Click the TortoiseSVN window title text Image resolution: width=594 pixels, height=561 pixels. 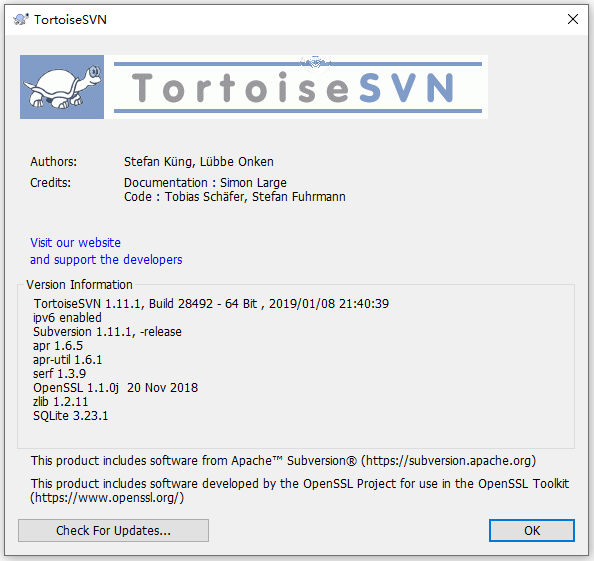pos(70,19)
